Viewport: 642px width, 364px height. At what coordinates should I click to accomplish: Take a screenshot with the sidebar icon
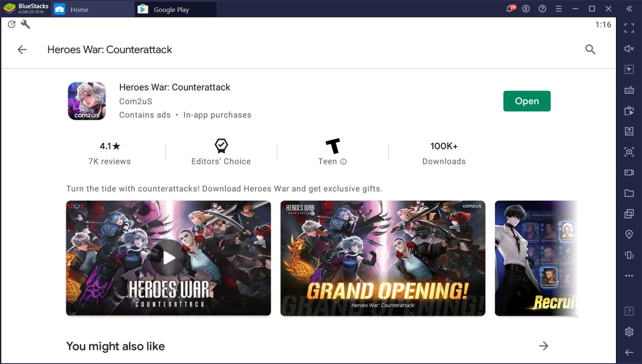pyautogui.click(x=629, y=152)
